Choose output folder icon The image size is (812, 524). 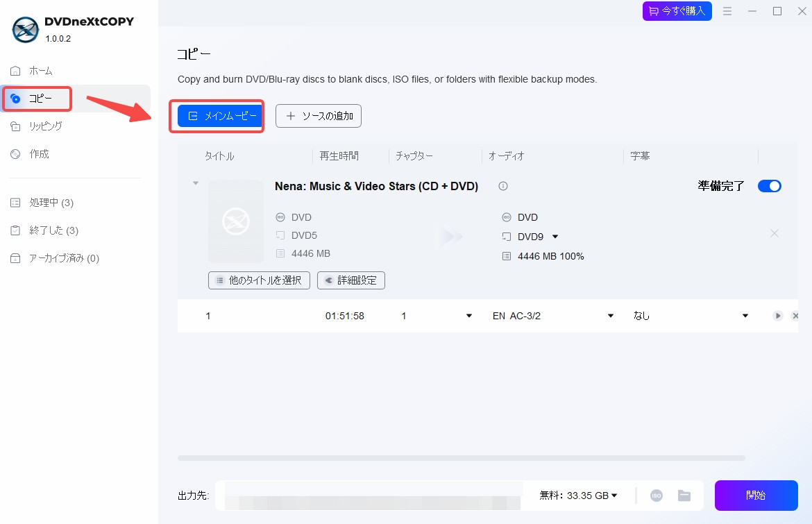[x=684, y=496]
